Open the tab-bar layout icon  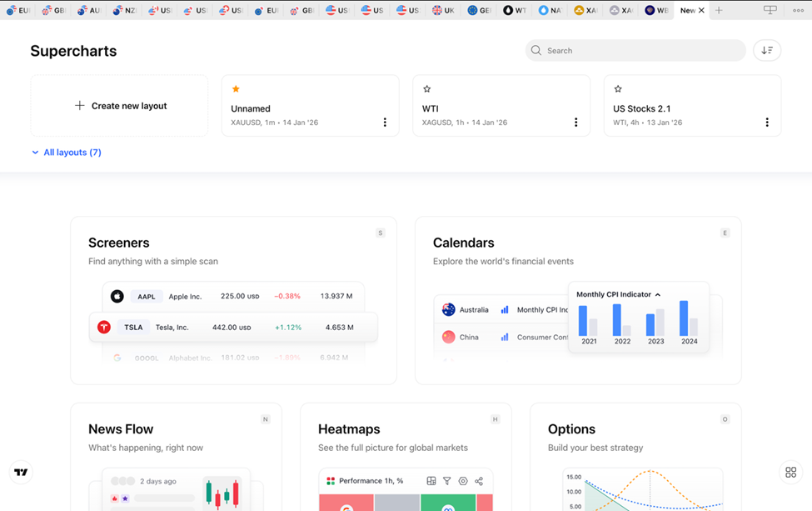tap(770, 10)
